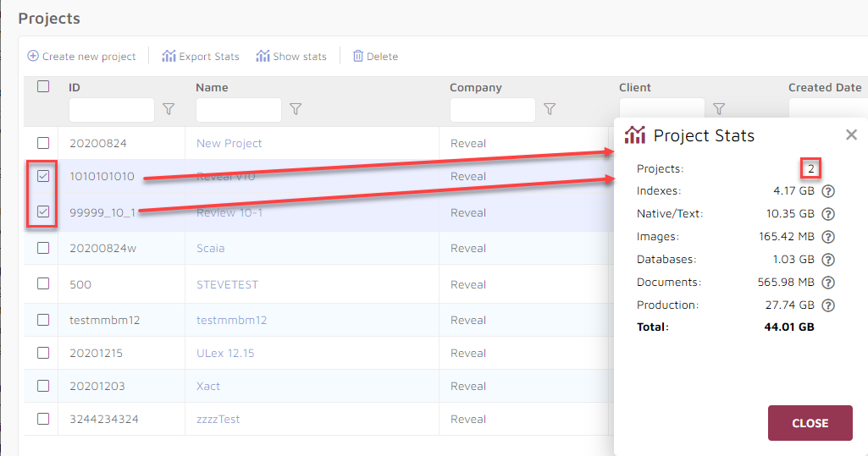Click the Company column header
The height and width of the screenshot is (456, 868).
tap(476, 87)
